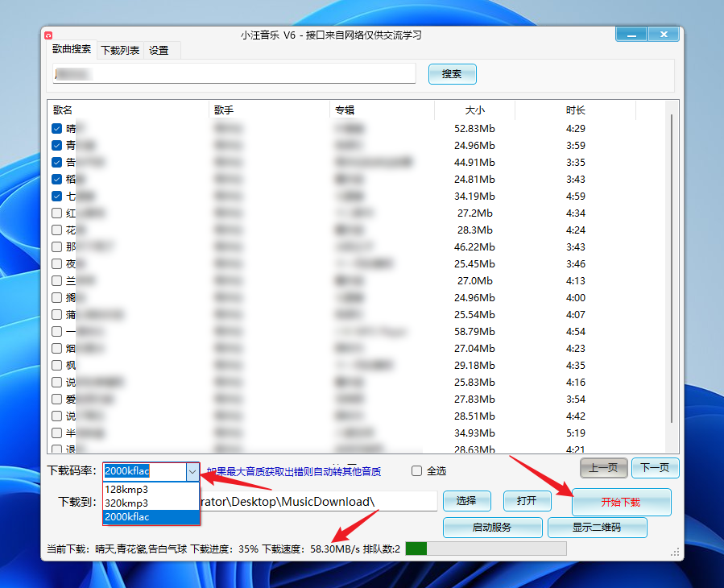724x588 pixels.
Task: Click the window resize grip corner
Action: click(675, 552)
